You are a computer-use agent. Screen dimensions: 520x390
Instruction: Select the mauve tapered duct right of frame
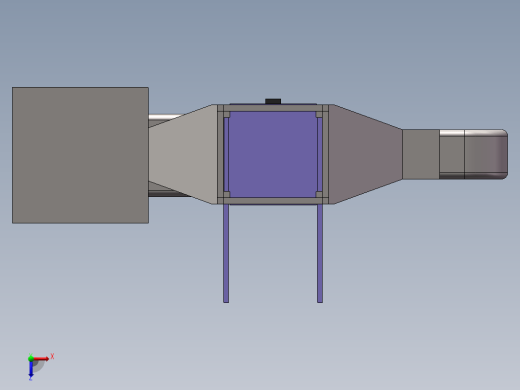pos(365,154)
